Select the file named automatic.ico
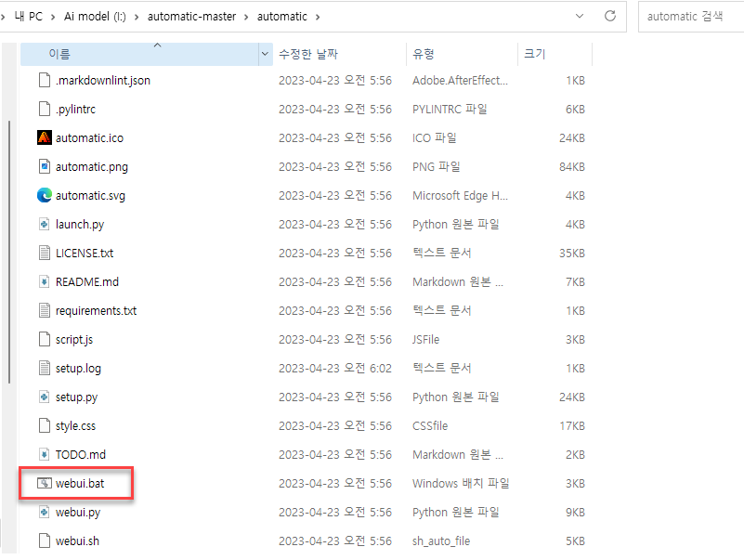 89,138
